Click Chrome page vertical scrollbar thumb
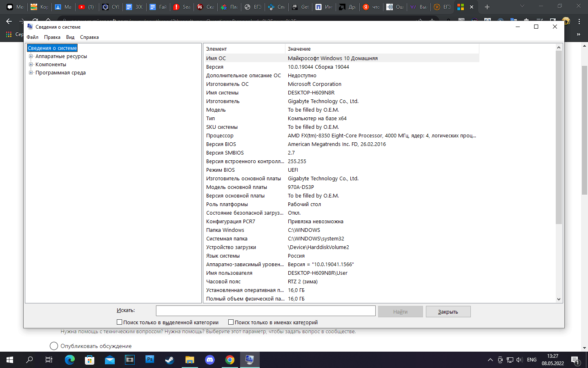This screenshot has height=368, width=588. click(x=585, y=129)
